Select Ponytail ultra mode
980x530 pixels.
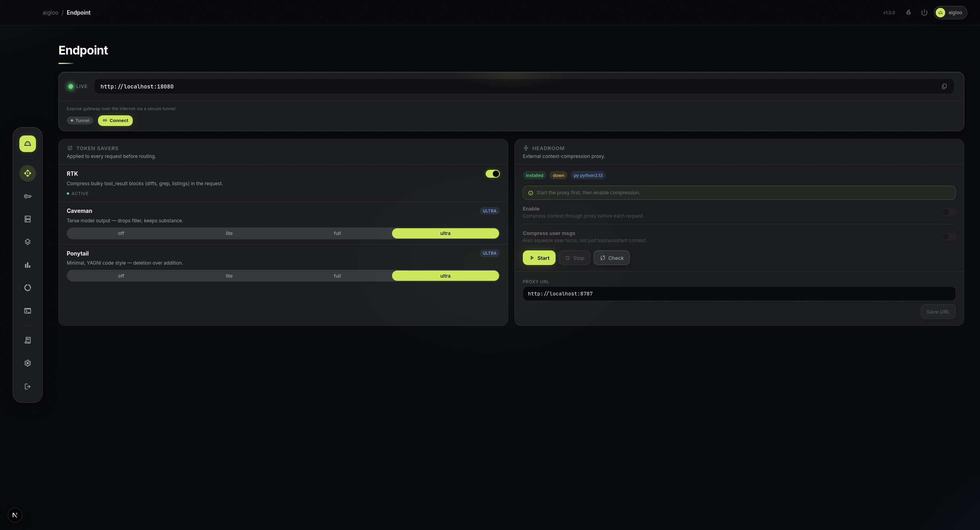445,276
